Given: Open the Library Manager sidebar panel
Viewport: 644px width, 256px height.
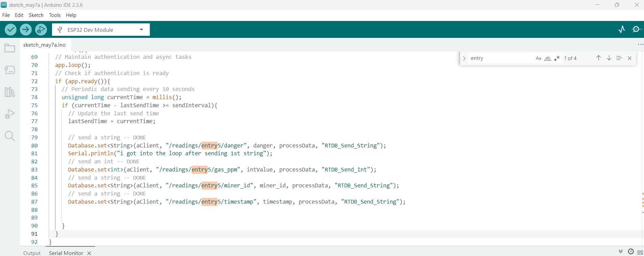Looking at the screenshot, I should point(10,92).
